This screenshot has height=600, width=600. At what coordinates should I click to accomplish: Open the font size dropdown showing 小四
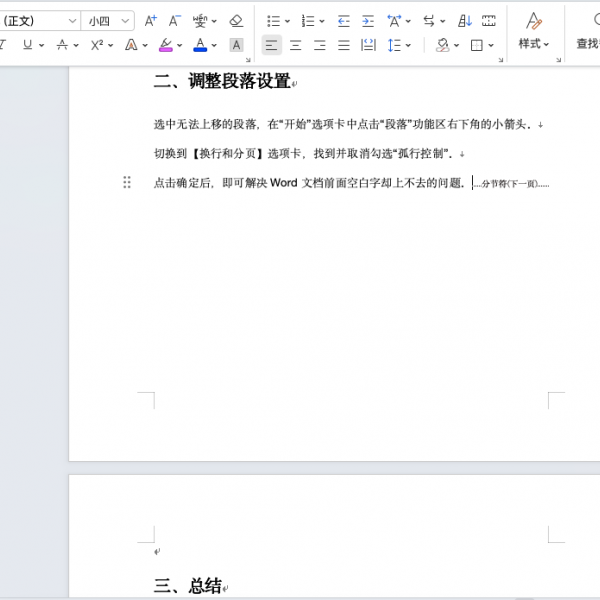[x=108, y=20]
